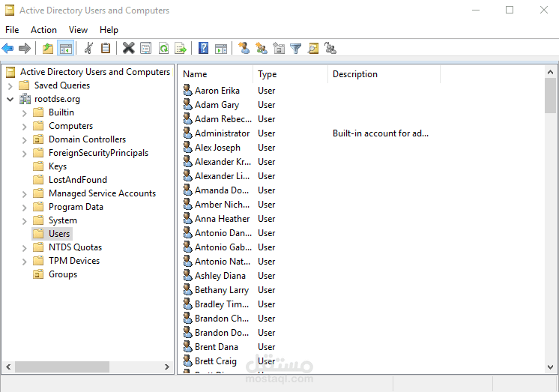Click the rootdse.org domain icon
Image resolution: width=559 pixels, height=392 pixels.
[x=25, y=99]
